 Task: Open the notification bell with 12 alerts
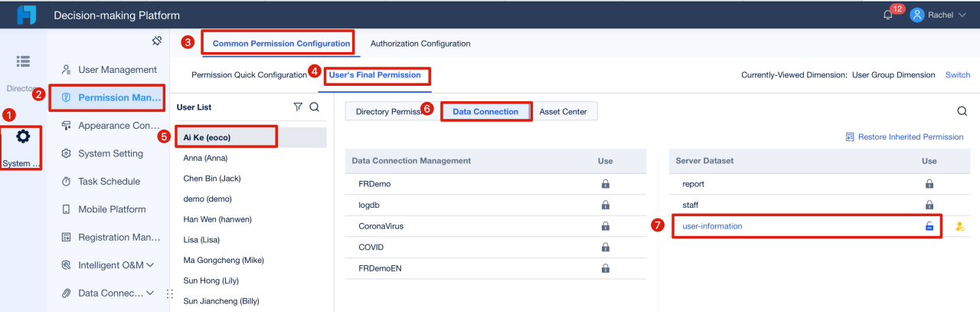(888, 15)
